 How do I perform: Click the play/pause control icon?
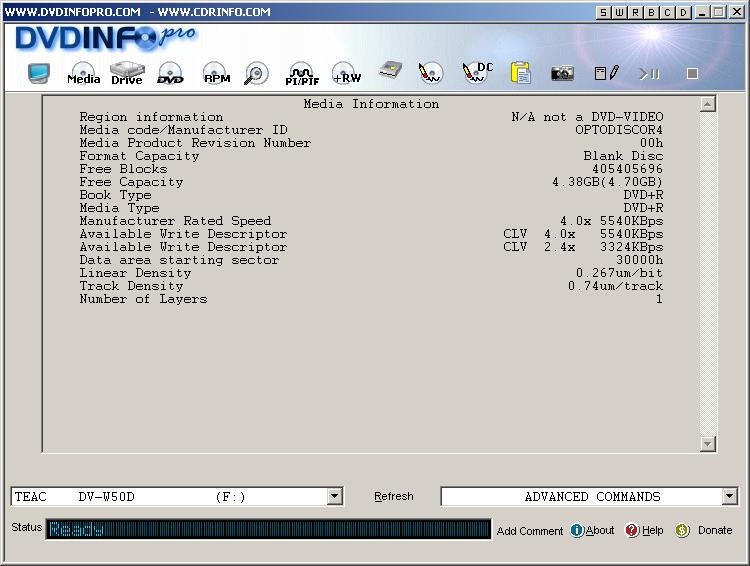(649, 74)
